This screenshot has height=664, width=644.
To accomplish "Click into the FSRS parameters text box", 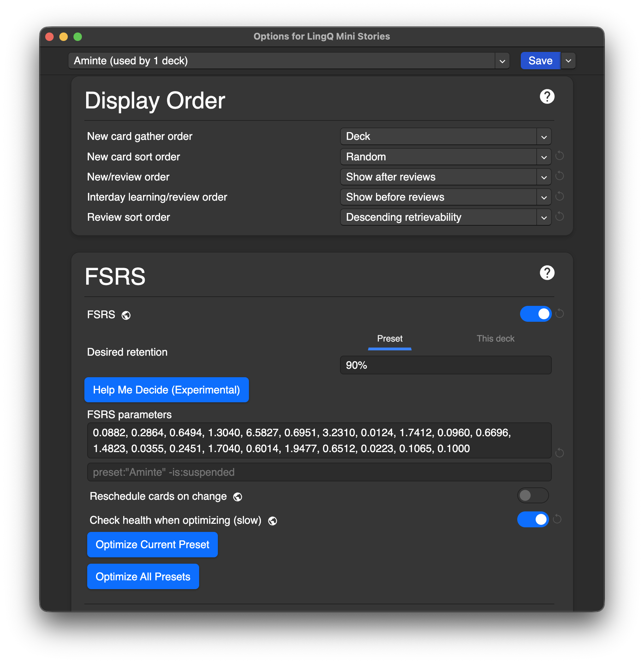I will tap(319, 440).
